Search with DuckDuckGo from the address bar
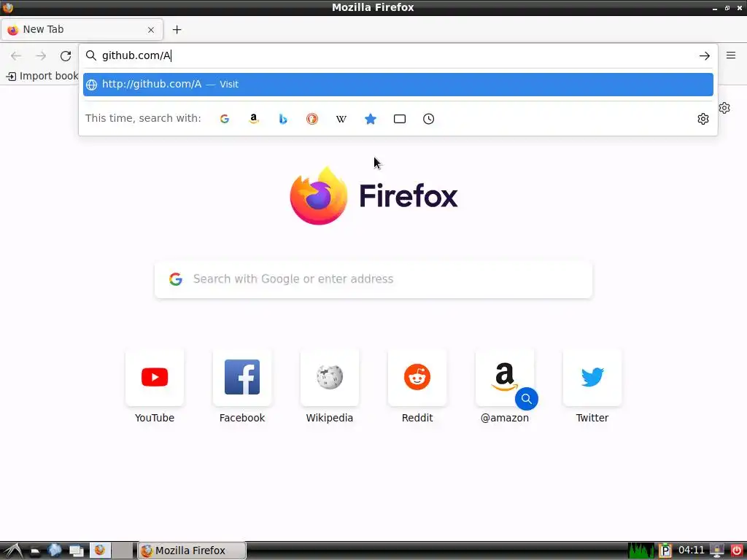This screenshot has height=560, width=747. pyautogui.click(x=312, y=119)
